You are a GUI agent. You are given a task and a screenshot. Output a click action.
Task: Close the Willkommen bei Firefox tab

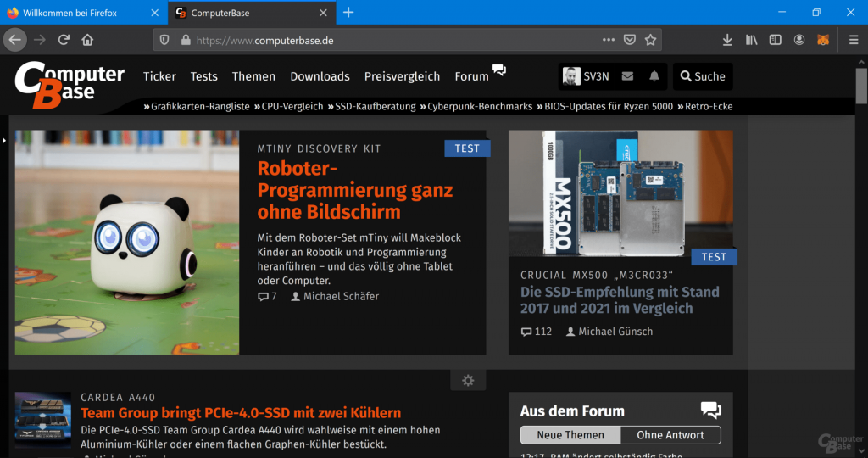(155, 13)
